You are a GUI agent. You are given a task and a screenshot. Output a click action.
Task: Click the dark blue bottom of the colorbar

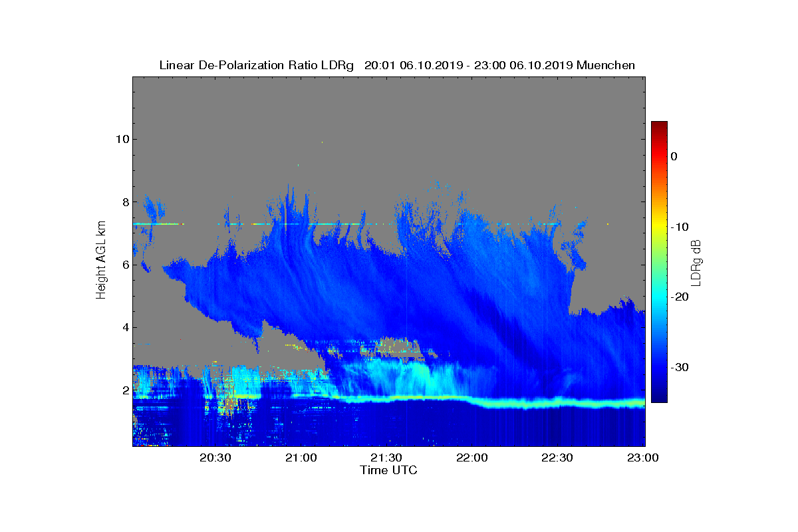[x=659, y=397]
